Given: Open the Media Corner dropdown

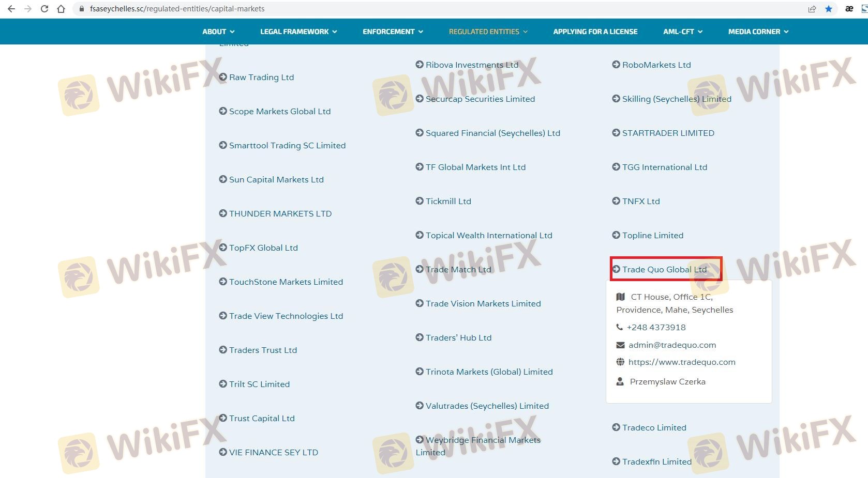Looking at the screenshot, I should (758, 32).
